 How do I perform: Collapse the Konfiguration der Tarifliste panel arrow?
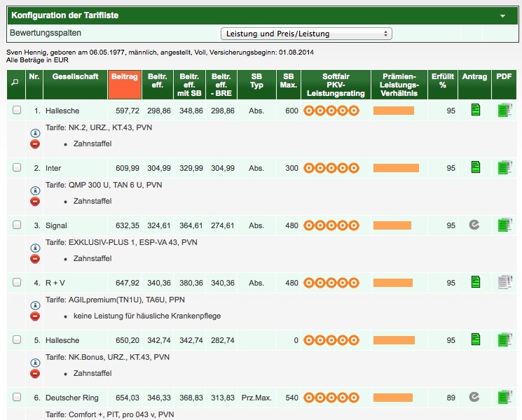tap(502, 15)
